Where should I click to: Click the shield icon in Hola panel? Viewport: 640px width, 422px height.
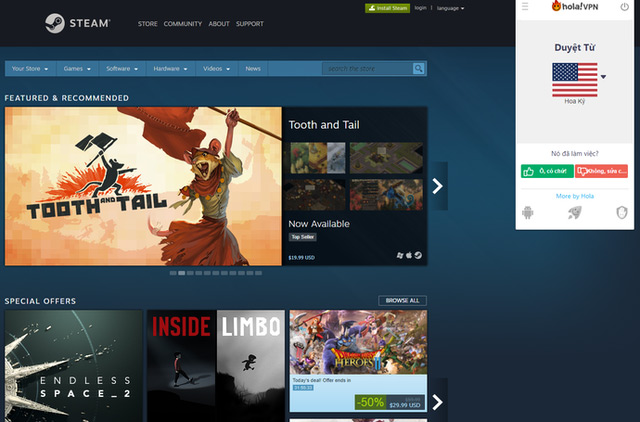tap(622, 212)
